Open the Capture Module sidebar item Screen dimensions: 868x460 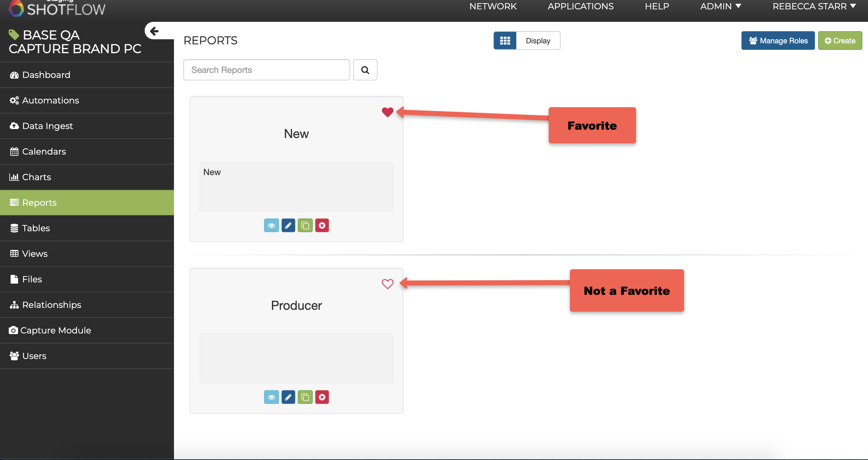pos(55,330)
